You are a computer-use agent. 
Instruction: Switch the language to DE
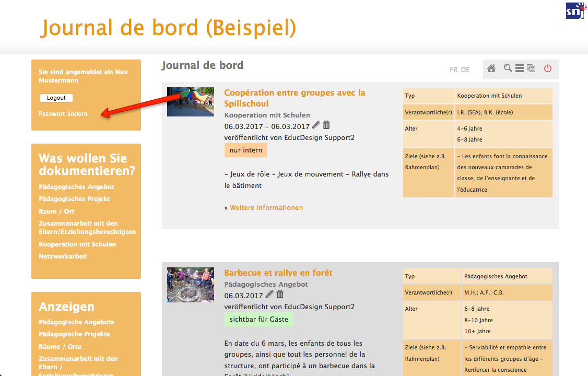(x=465, y=69)
